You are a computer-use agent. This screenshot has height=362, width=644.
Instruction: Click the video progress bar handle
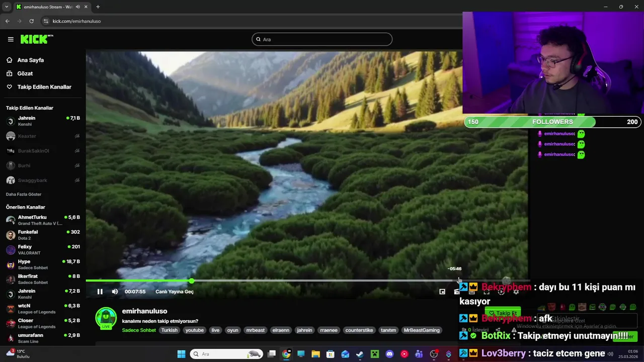[192, 281]
